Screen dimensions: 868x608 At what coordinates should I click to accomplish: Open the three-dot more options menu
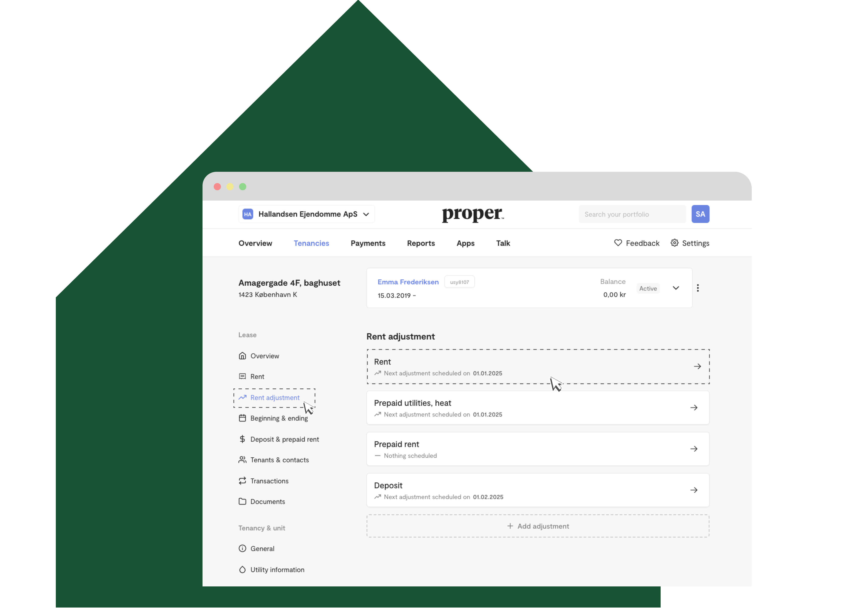click(x=697, y=288)
